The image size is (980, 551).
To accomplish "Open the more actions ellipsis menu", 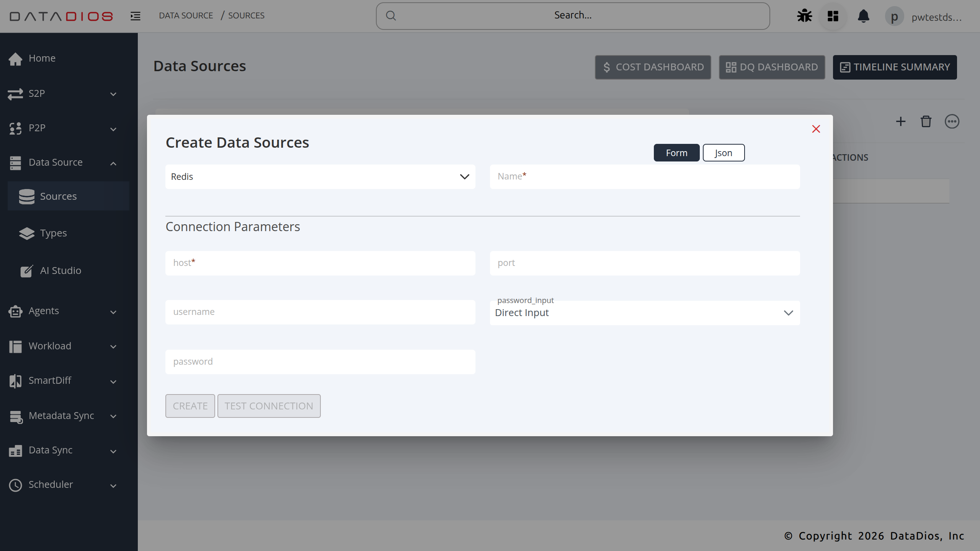I will click(x=952, y=121).
